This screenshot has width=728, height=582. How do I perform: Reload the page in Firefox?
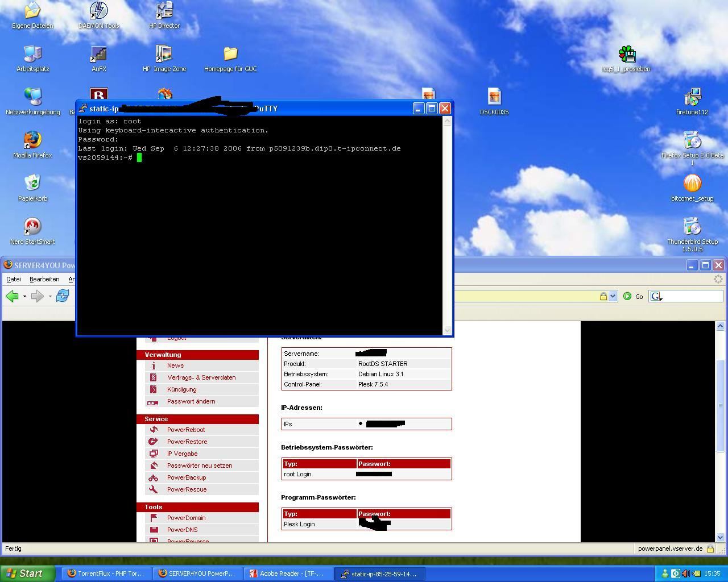(63, 296)
